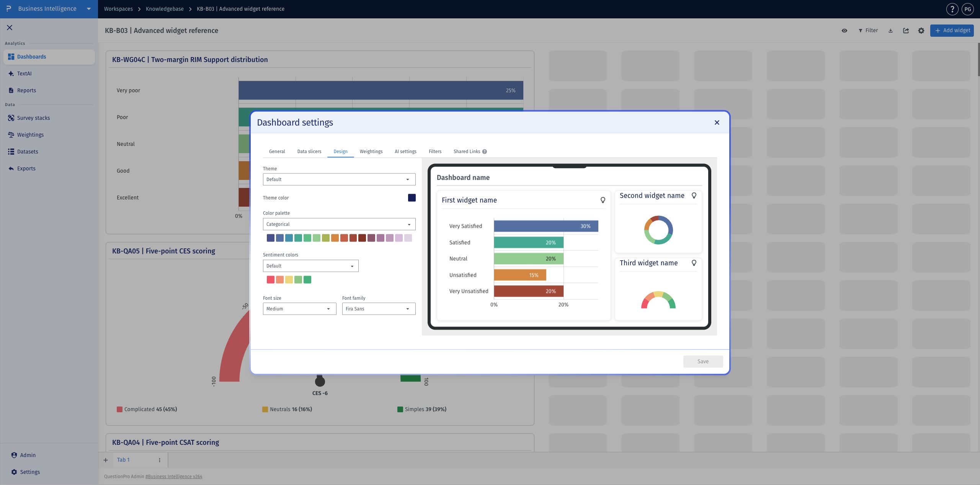Click the Theme color swatch

pos(412,198)
